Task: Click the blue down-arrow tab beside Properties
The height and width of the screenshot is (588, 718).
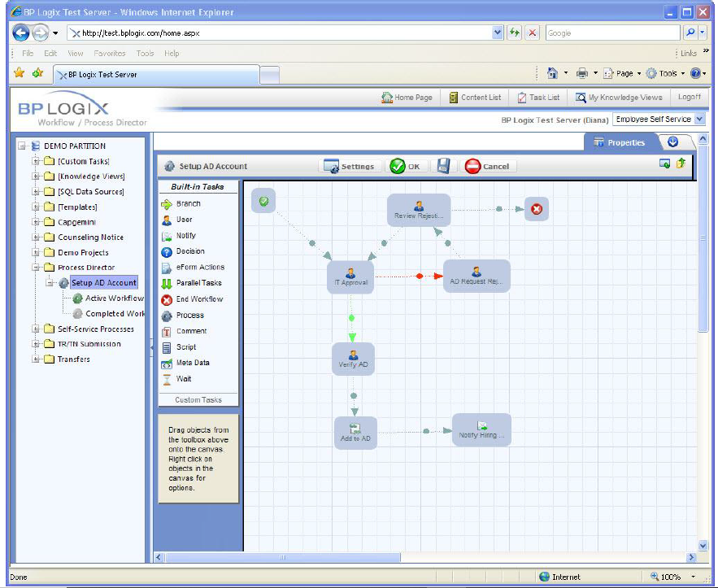Action: (672, 142)
